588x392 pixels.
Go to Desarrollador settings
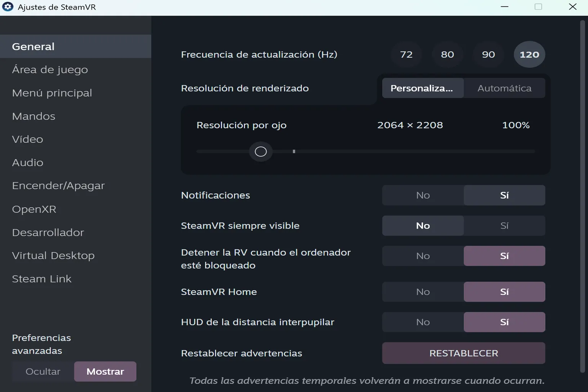(75, 232)
